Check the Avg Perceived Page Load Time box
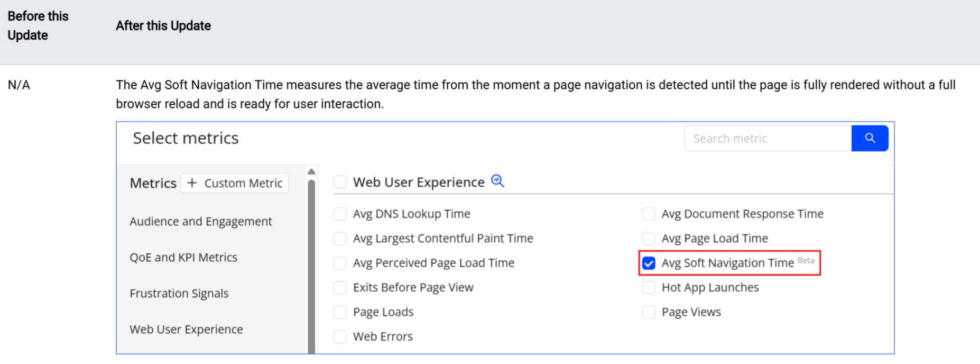Image resolution: width=980 pixels, height=364 pixels. 340,263
